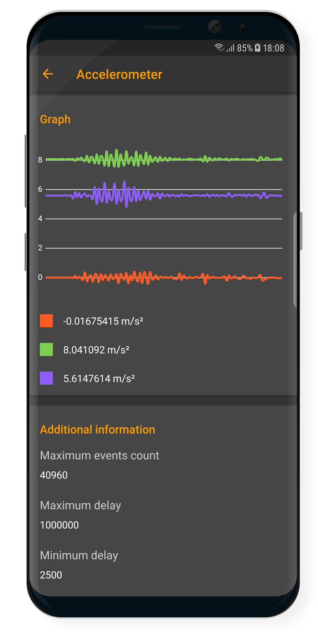
Task: Tap the Maximum events count label
Action: pos(99,455)
